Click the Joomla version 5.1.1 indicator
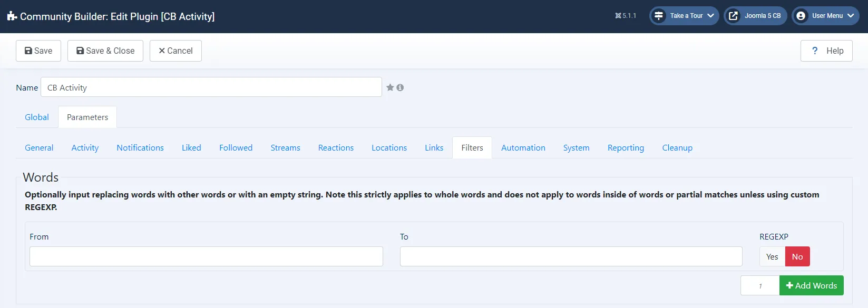 [626, 16]
